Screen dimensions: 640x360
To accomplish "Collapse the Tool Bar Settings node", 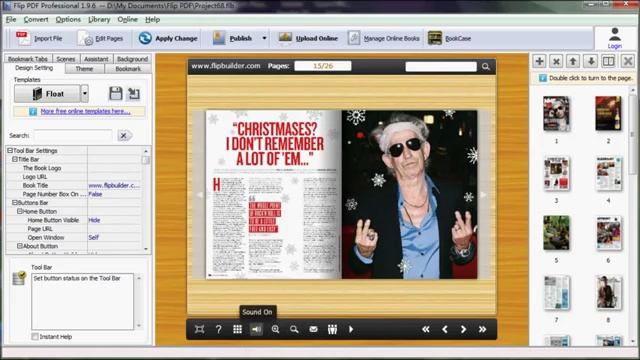I will (x=10, y=151).
